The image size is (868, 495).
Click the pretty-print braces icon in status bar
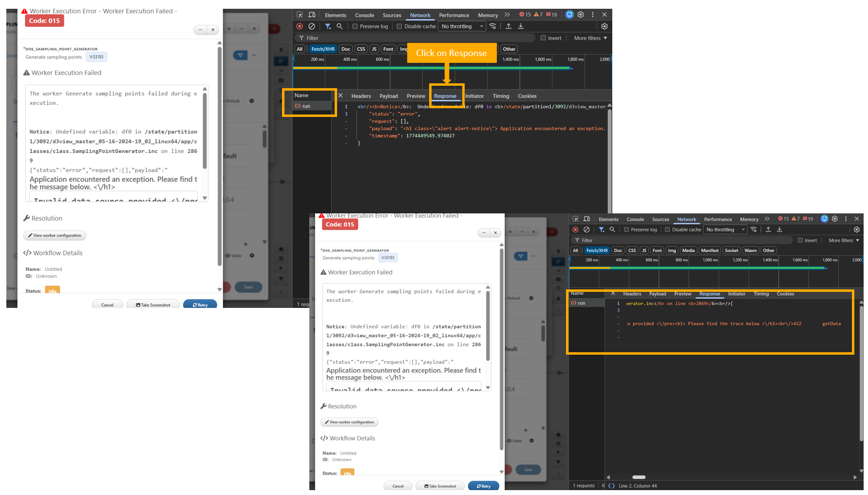click(x=611, y=486)
